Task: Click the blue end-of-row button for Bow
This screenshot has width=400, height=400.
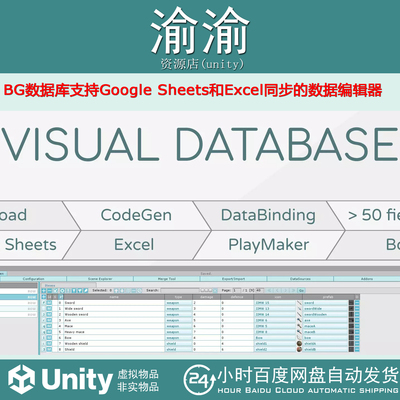Action: [357, 338]
